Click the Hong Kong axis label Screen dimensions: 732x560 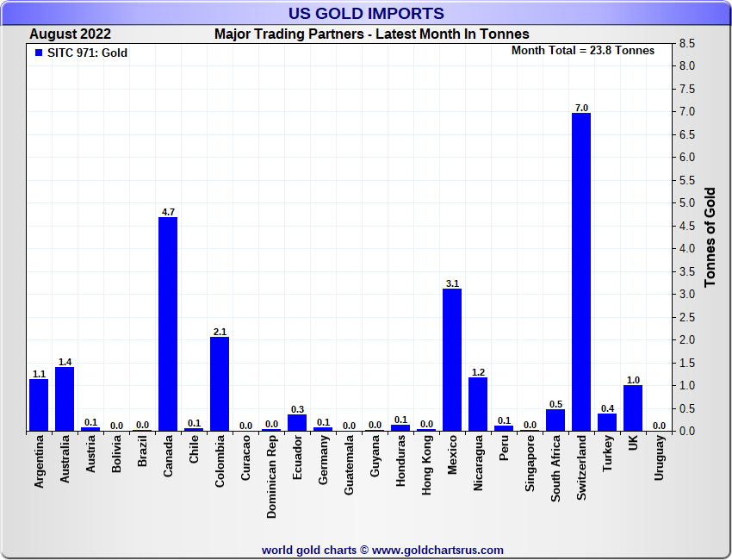(426, 464)
